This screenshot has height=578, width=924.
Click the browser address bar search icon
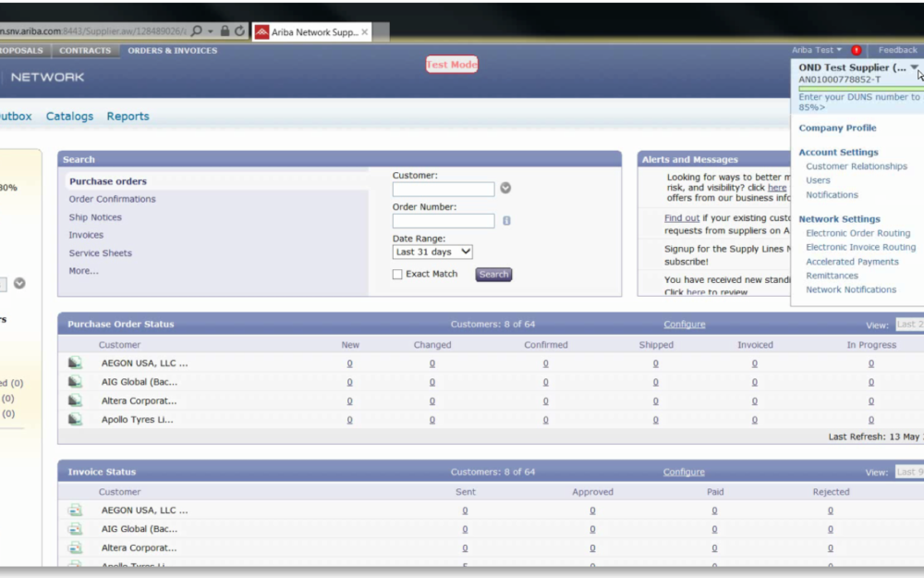coord(197,31)
